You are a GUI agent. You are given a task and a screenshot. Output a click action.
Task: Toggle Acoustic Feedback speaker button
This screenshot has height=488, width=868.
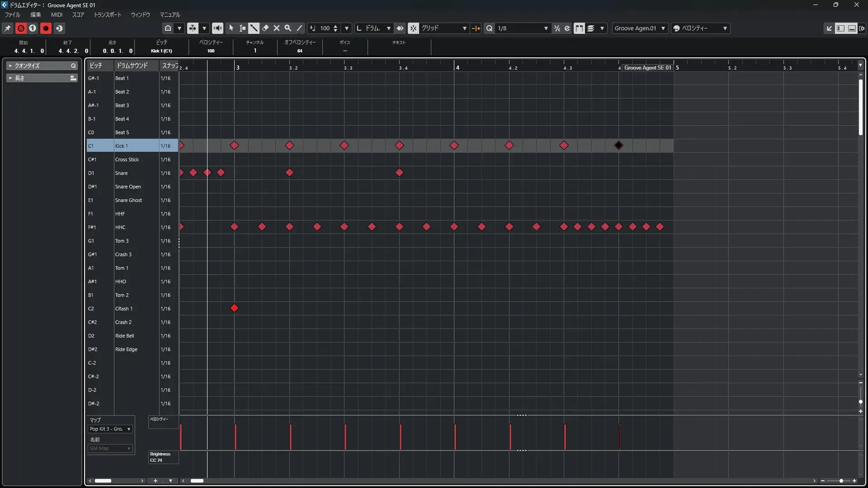[x=217, y=28]
